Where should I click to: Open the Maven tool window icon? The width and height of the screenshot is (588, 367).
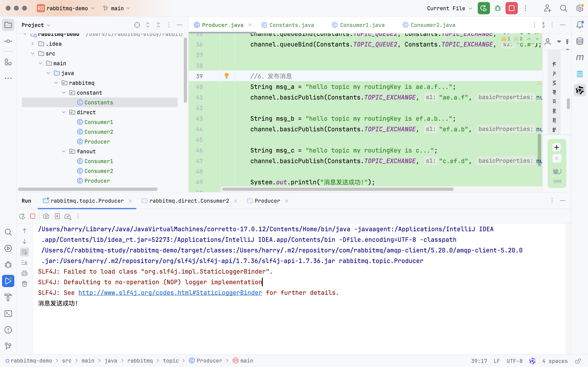[x=580, y=57]
